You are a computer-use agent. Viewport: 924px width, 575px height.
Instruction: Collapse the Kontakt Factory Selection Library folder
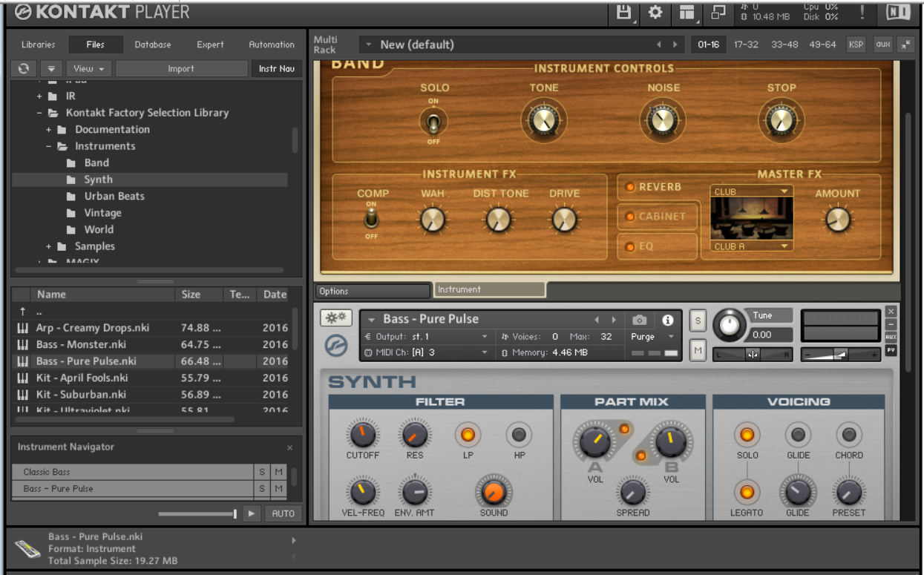click(40, 113)
